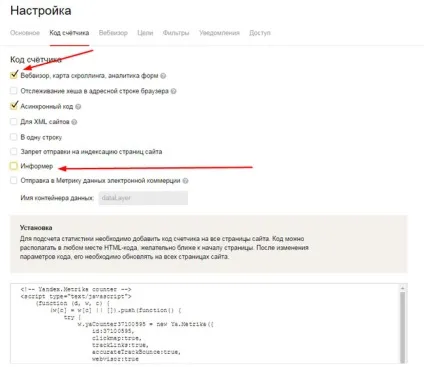Viewport: 424px width, 367px height.
Task: Enable Отправка в Метрику данных электронной коммерции
Action: tap(14, 181)
